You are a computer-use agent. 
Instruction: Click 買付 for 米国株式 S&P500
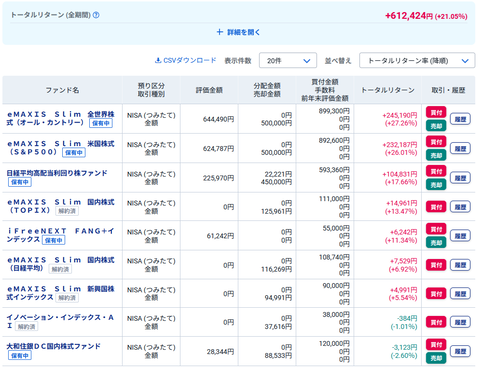[436, 142]
